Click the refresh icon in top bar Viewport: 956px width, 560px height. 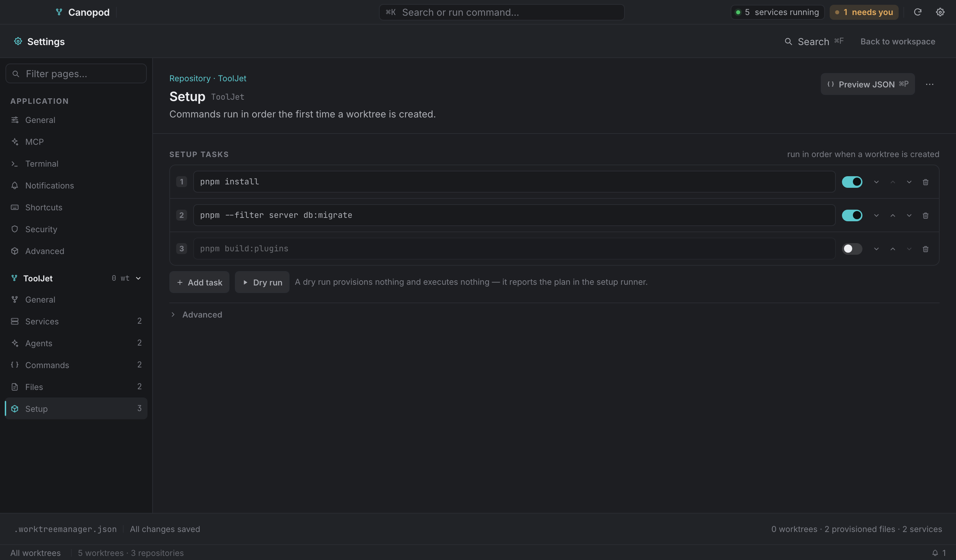(917, 12)
